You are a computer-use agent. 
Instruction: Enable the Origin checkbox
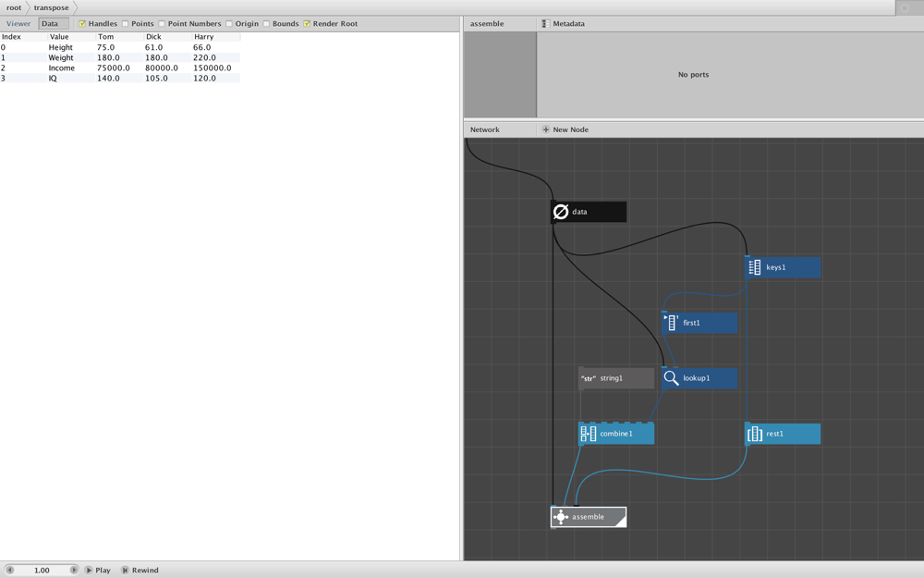click(229, 24)
